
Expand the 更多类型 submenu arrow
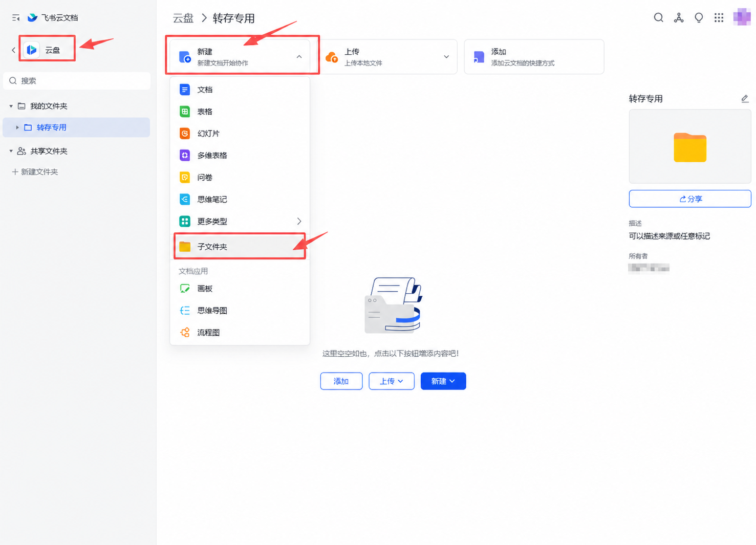(x=299, y=222)
